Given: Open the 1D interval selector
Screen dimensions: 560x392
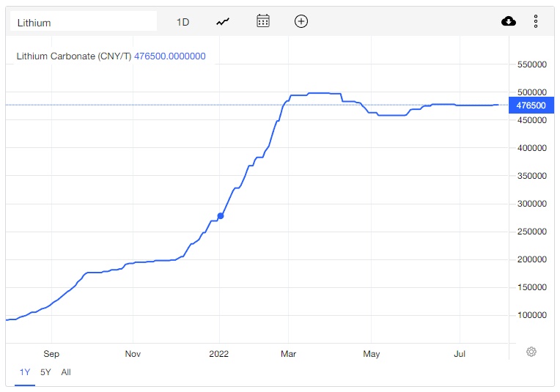Looking at the screenshot, I should tap(183, 22).
